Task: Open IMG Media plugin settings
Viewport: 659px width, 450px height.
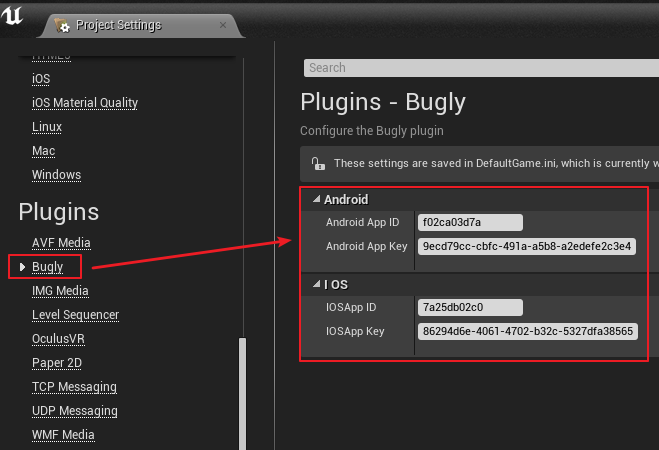Action: (60, 291)
